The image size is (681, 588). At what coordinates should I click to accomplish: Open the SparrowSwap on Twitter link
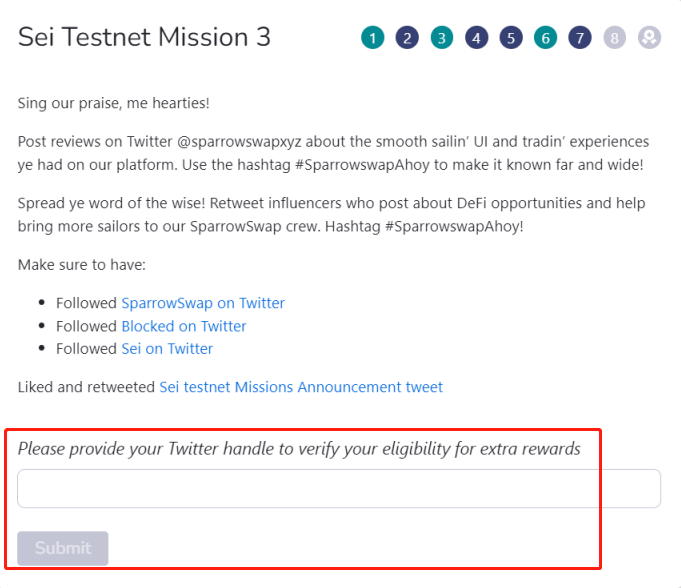pyautogui.click(x=203, y=303)
